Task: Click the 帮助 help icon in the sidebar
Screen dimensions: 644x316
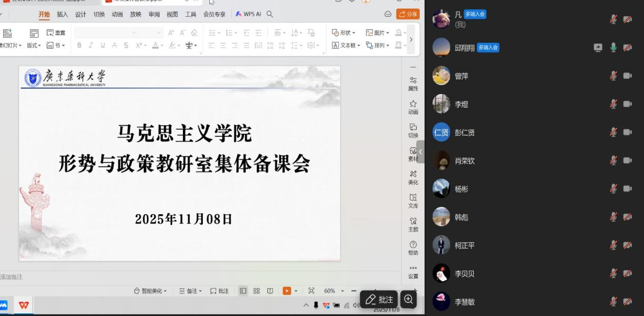Action: 413,248
